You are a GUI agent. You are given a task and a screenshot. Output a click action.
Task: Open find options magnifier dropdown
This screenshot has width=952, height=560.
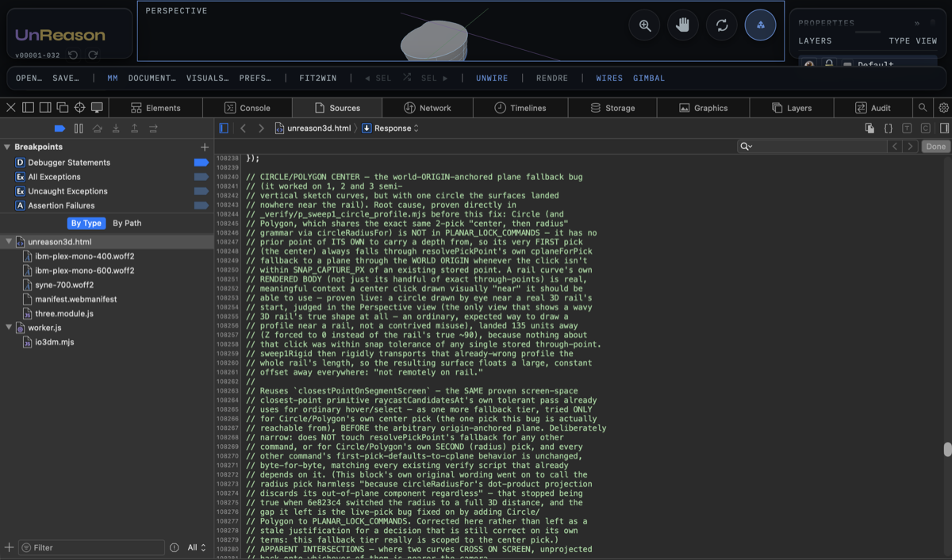746,146
